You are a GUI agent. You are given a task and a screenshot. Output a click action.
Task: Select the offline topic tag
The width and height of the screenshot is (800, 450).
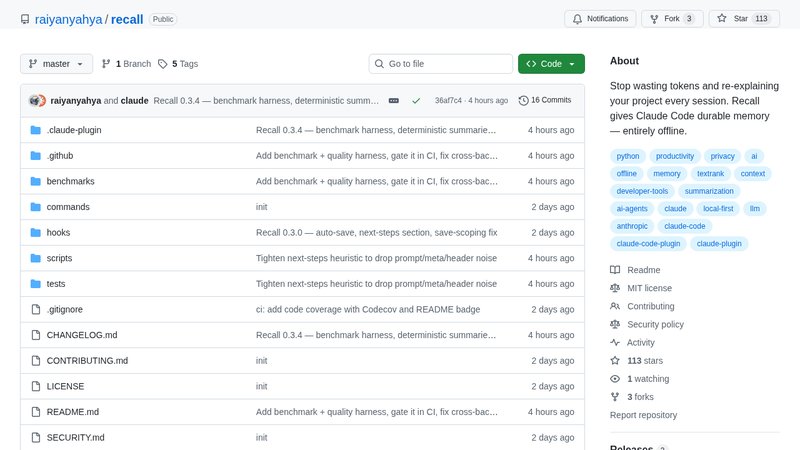pos(626,173)
